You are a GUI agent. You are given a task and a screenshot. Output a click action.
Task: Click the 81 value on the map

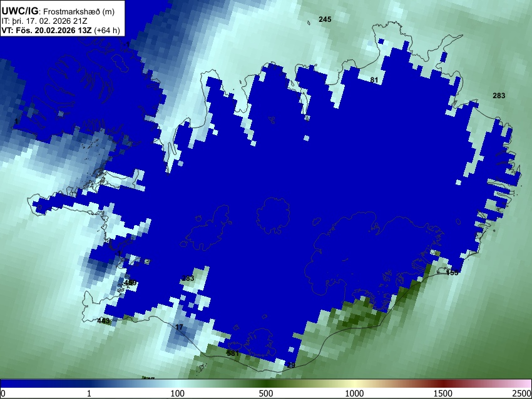pos(374,80)
